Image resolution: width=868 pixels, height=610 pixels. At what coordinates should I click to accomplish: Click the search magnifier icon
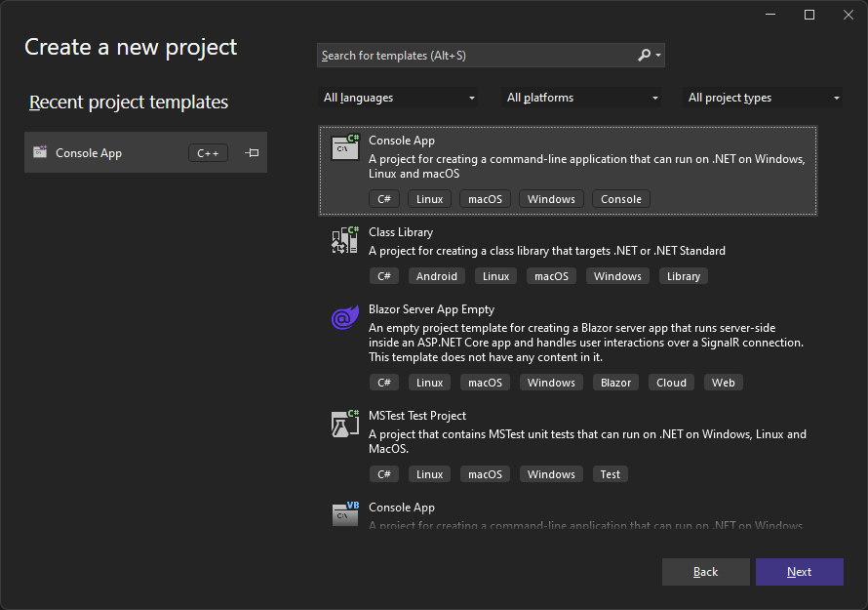click(x=645, y=56)
